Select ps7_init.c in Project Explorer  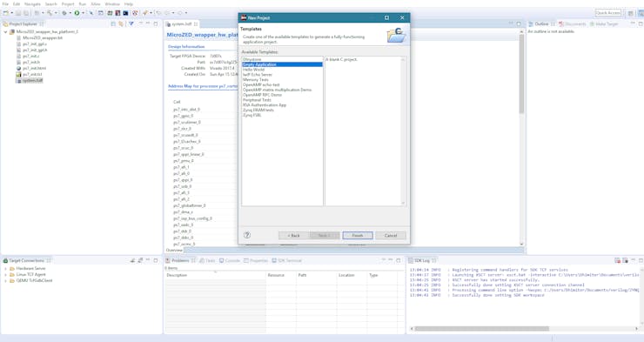pyautogui.click(x=30, y=57)
